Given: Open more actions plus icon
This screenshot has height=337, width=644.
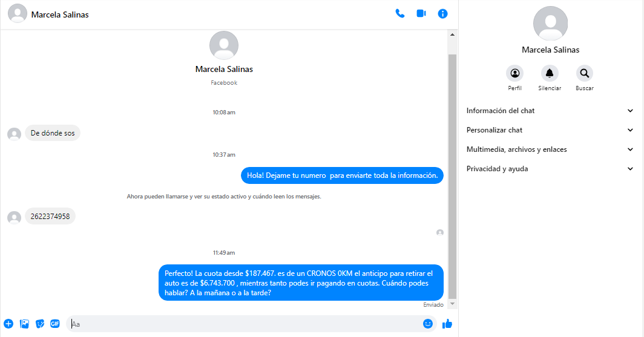Looking at the screenshot, I should pyautogui.click(x=8, y=324).
